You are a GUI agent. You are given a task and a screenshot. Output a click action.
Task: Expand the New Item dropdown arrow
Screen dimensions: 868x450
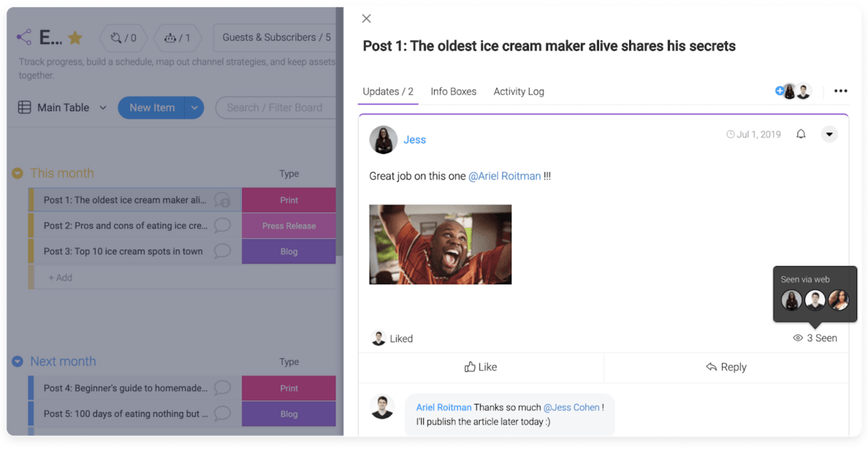(194, 108)
